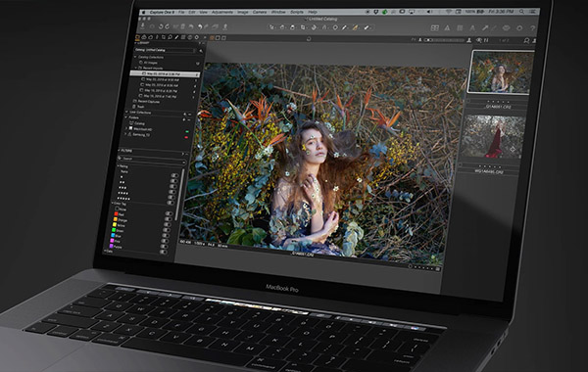Select the highlighted May 20 import row

tap(165, 73)
